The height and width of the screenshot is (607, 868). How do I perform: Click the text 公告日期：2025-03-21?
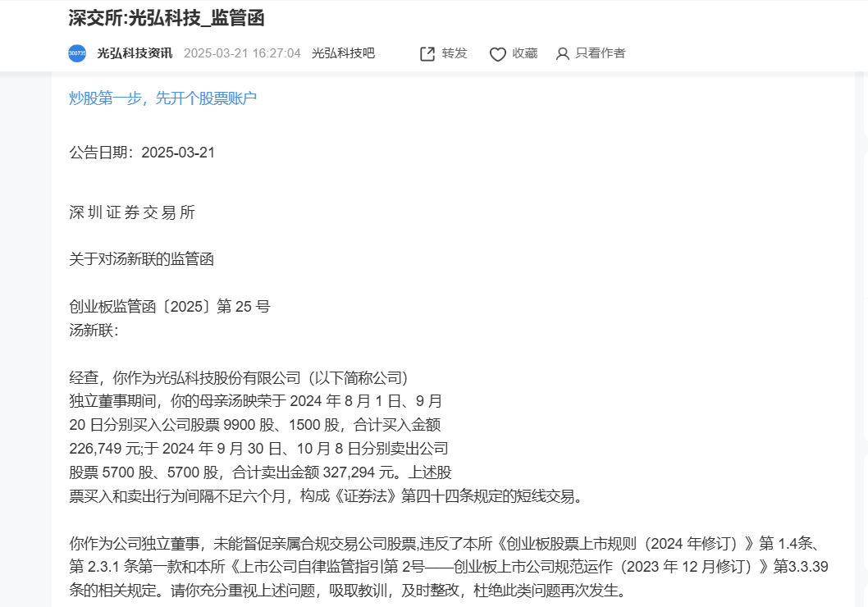[x=142, y=153]
